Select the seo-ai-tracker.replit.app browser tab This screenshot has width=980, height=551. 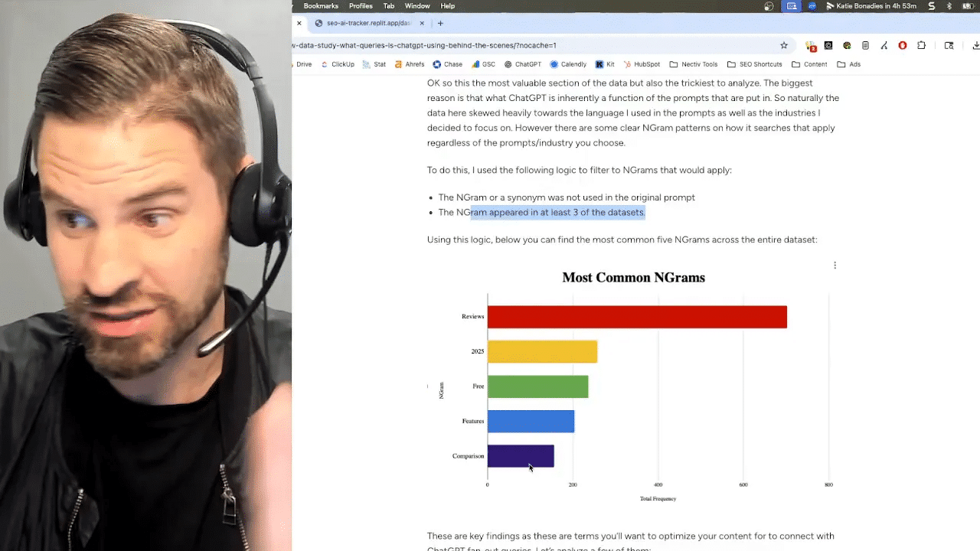[368, 23]
